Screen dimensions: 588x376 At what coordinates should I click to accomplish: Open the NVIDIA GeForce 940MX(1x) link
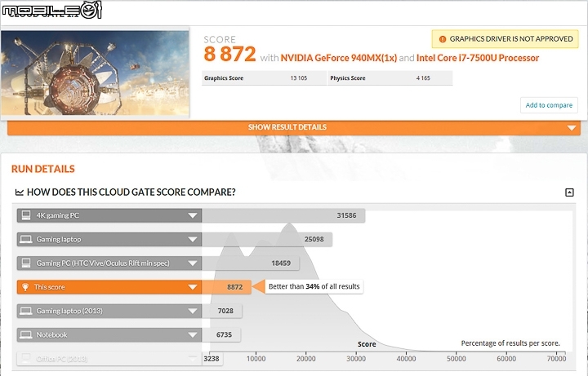[338, 58]
